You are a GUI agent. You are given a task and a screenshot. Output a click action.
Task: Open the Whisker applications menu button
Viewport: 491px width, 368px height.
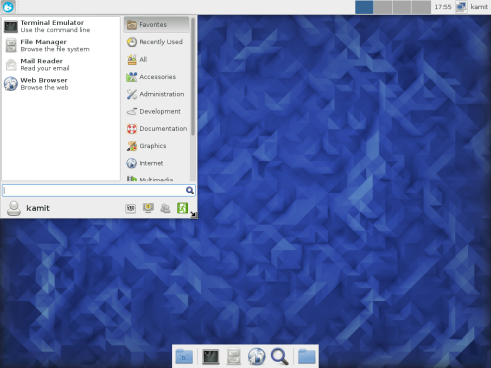click(x=8, y=7)
